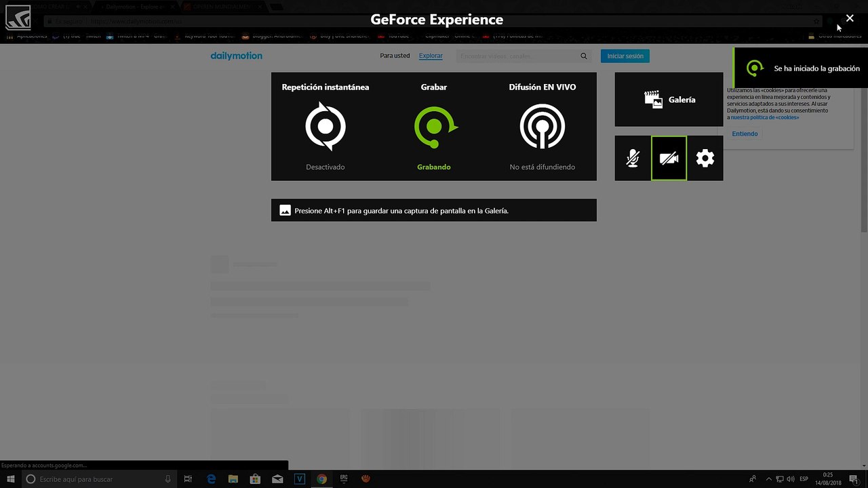This screenshot has height=488, width=868.
Task: Open the People icon in the system tray
Action: coord(753,479)
